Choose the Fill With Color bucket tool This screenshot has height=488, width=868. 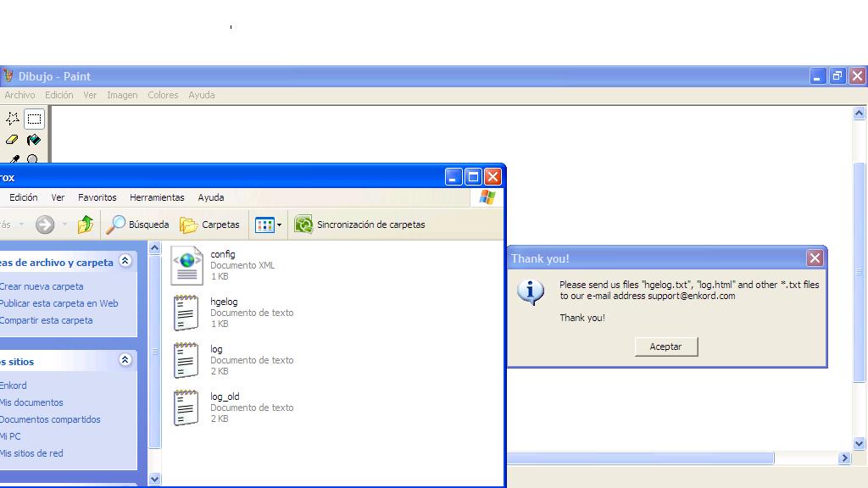[34, 140]
